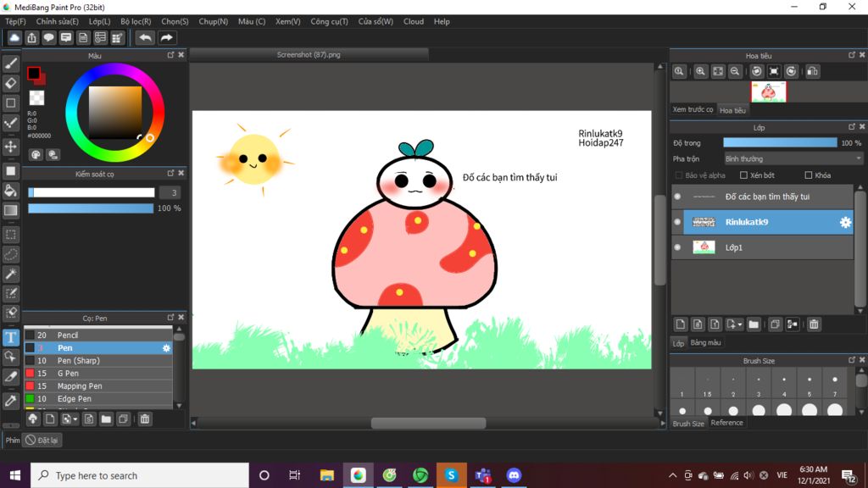Select the Magic Wand tool
Viewport: 868px width, 488px height.
(x=10, y=274)
